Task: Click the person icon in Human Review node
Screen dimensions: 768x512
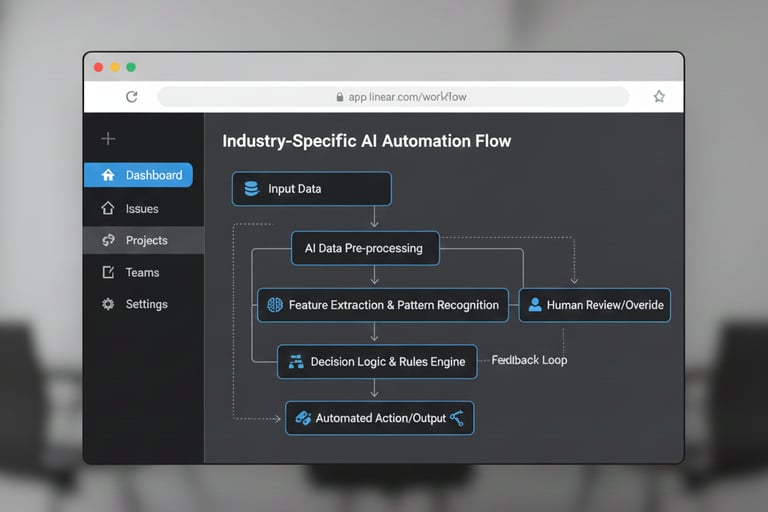Action: click(535, 305)
